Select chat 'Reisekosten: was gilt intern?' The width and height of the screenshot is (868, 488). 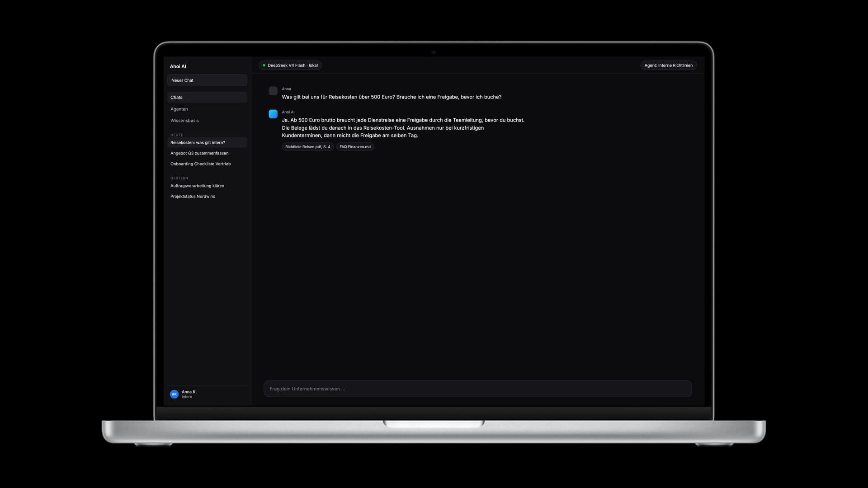207,143
